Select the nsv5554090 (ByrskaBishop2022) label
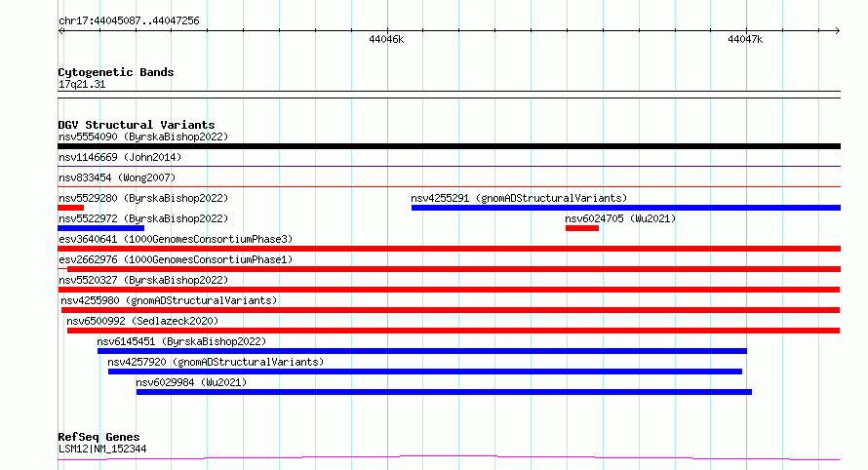Image resolution: width=868 pixels, height=470 pixels. pyautogui.click(x=143, y=137)
